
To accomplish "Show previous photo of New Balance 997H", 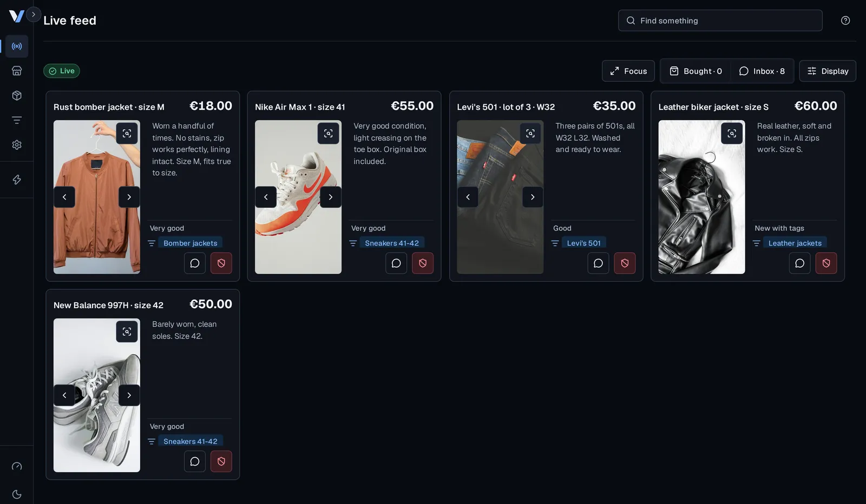I will (x=64, y=395).
